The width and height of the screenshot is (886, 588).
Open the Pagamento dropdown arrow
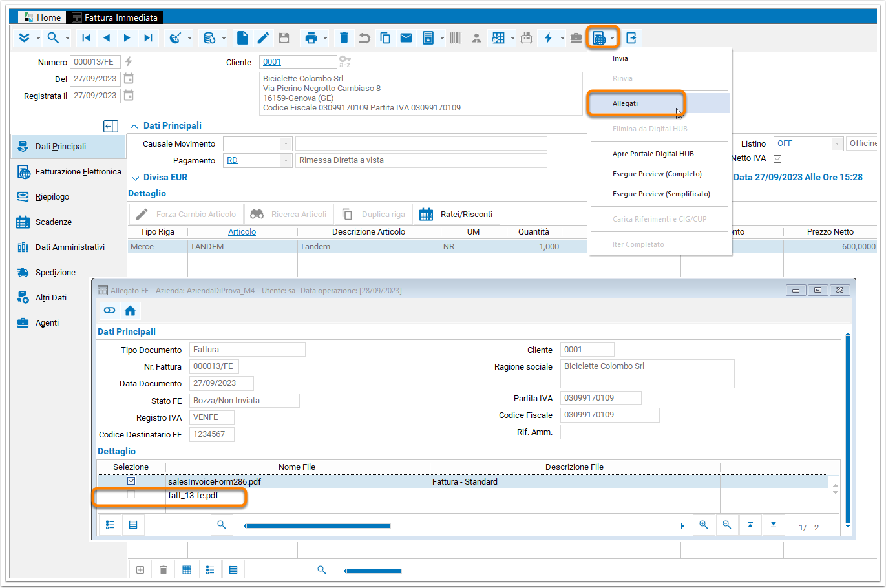[286, 160]
